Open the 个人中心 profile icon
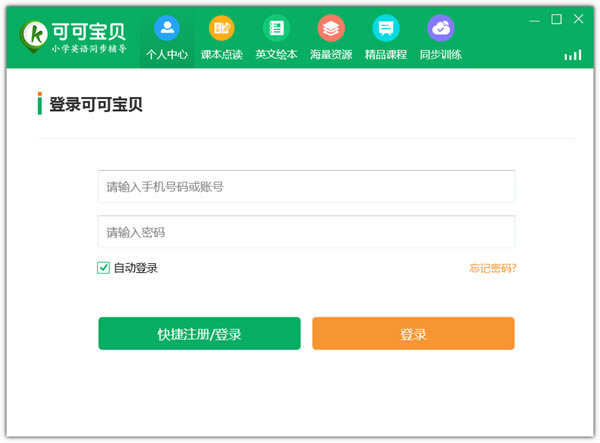 click(167, 28)
